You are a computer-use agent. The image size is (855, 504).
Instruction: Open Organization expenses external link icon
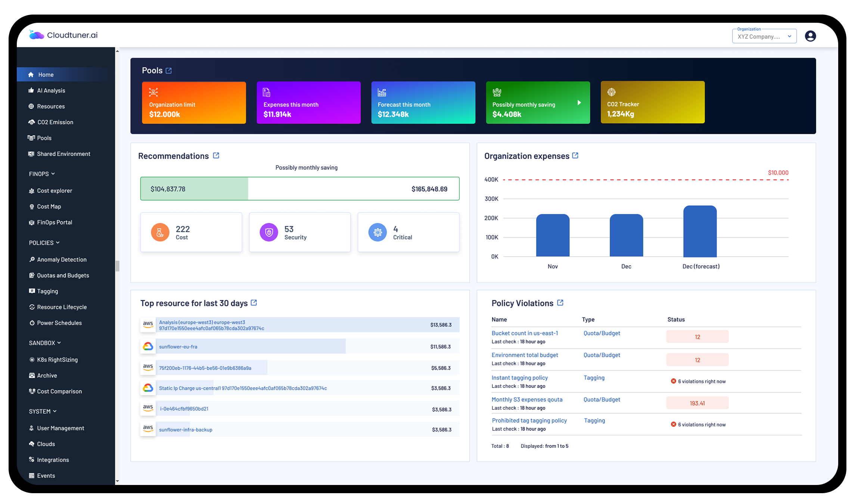[x=575, y=156]
